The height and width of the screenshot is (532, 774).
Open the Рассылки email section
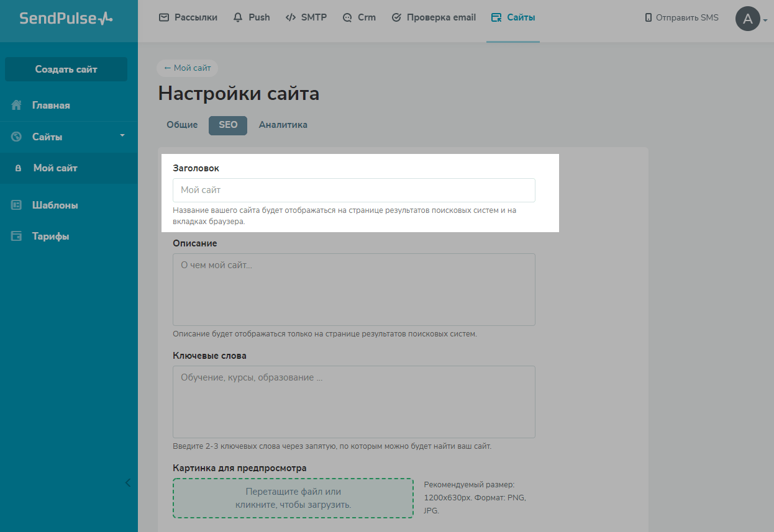coord(188,17)
